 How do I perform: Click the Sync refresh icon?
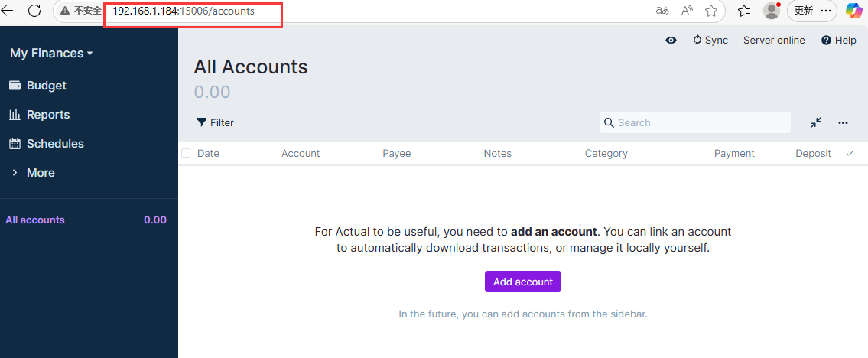point(697,40)
